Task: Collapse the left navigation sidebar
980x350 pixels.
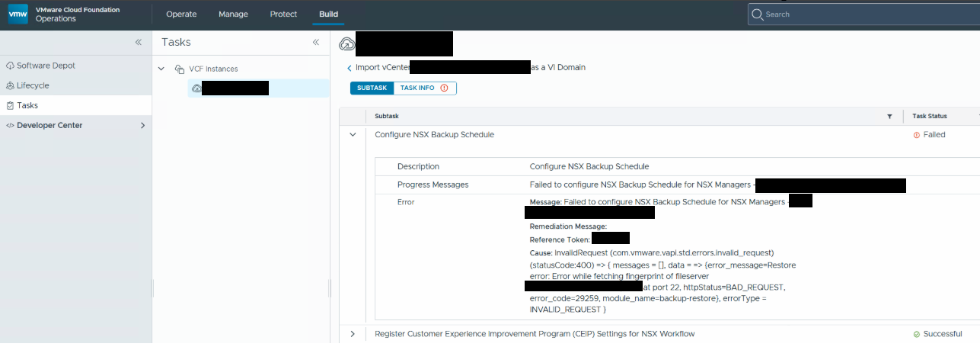Action: pyautogui.click(x=138, y=43)
